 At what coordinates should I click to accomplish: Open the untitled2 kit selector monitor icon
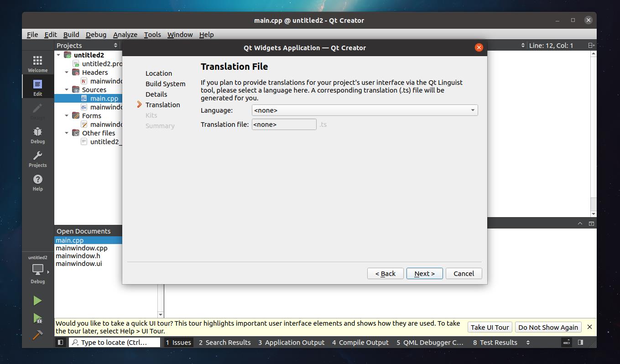pyautogui.click(x=37, y=270)
